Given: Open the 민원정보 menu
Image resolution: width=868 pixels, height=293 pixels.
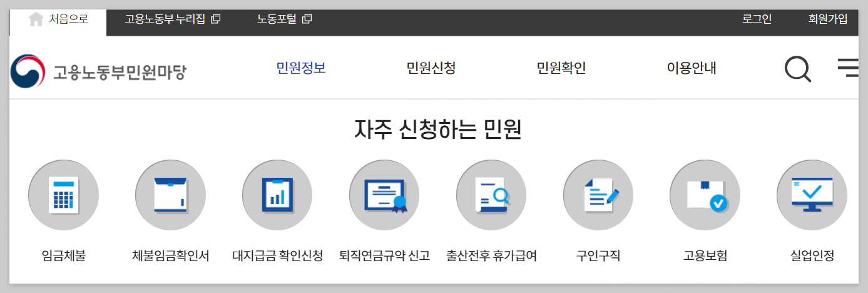Looking at the screenshot, I should [x=301, y=68].
